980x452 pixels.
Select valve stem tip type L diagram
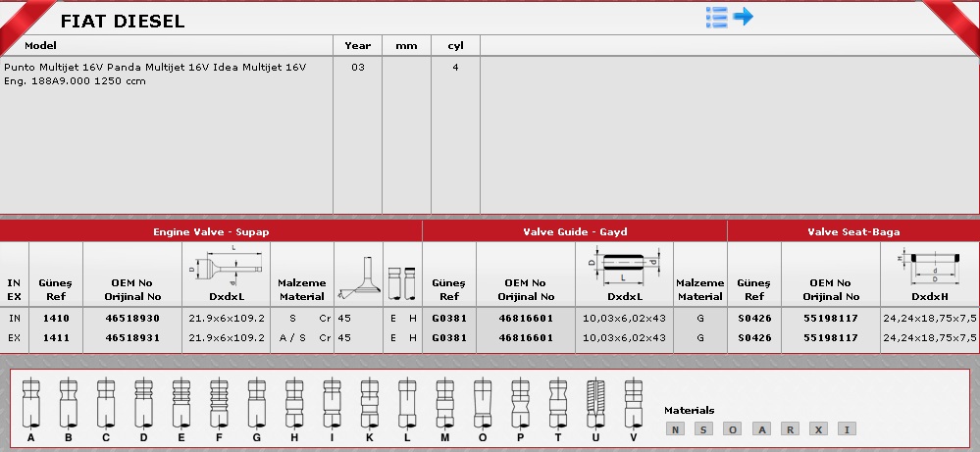(x=406, y=404)
